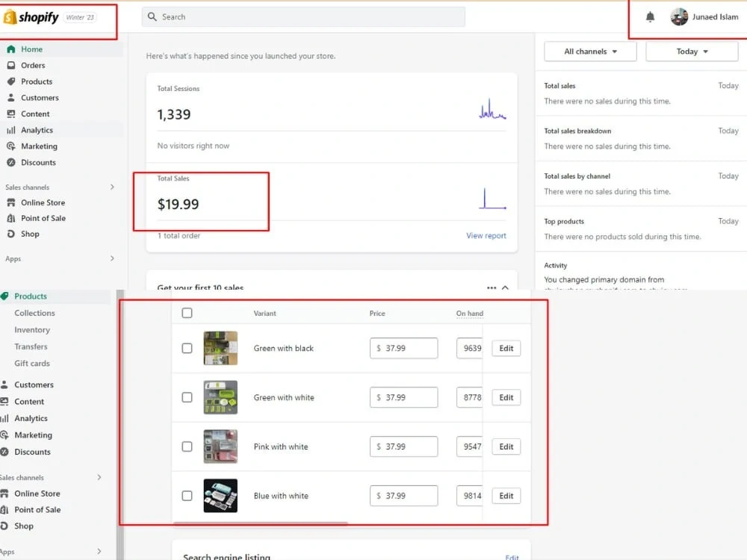The width and height of the screenshot is (747, 560).
Task: Click the Marketing target icon in top sidebar
Action: pos(11,146)
